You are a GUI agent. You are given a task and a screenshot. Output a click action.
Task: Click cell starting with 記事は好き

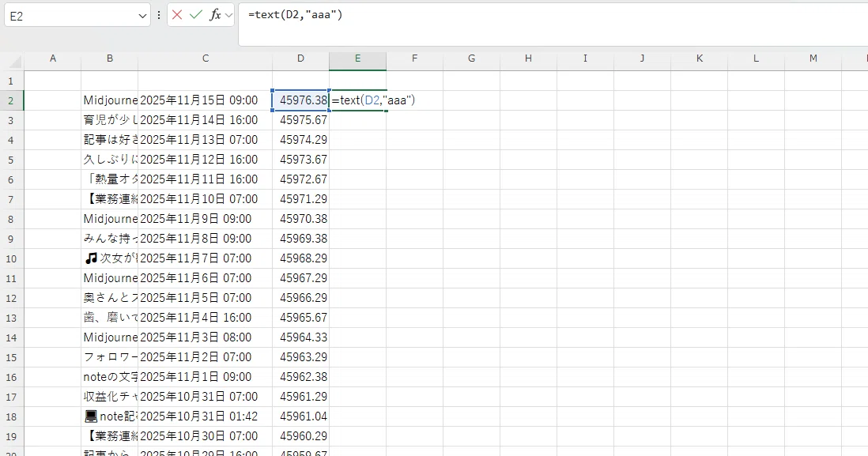coord(110,140)
